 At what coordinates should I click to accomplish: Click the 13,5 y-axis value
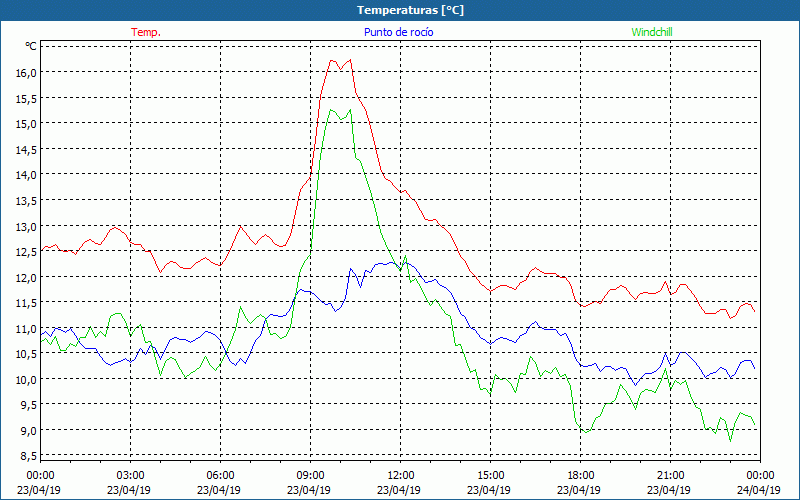tap(27, 201)
